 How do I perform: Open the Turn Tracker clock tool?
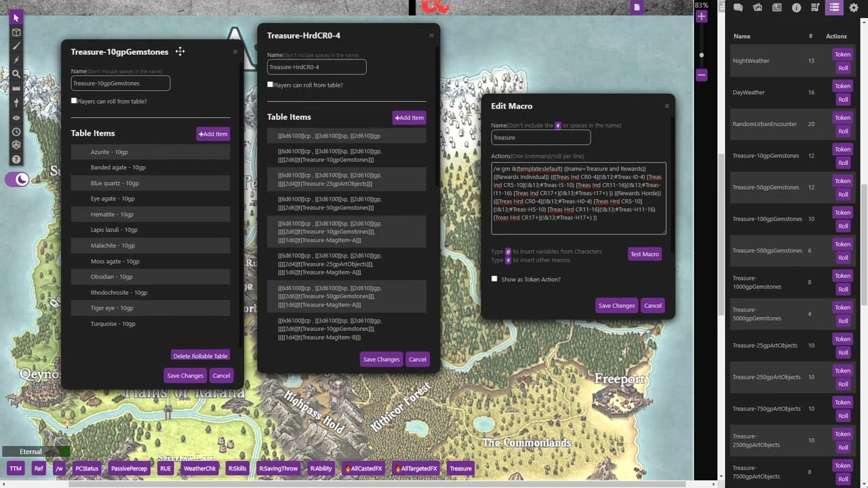16,131
